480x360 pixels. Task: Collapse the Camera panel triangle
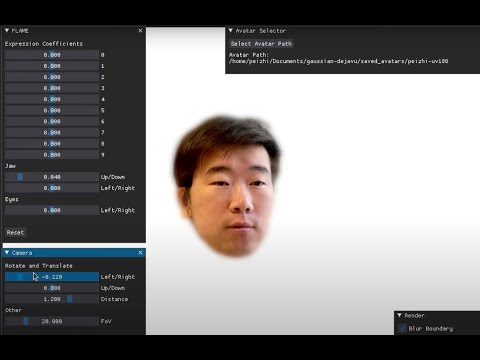click(7, 253)
